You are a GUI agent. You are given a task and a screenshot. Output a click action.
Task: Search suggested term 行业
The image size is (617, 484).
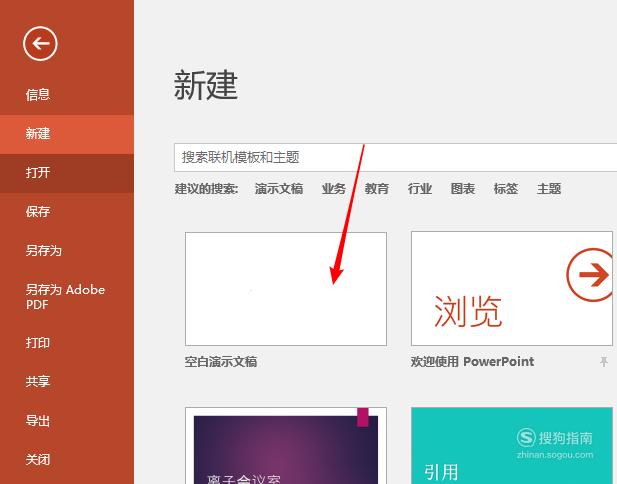pos(420,189)
